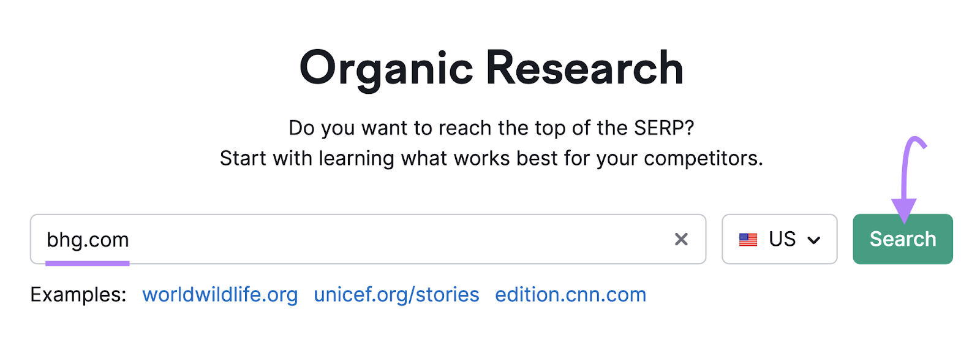Click the 'works best for your competitors' line

click(x=491, y=158)
